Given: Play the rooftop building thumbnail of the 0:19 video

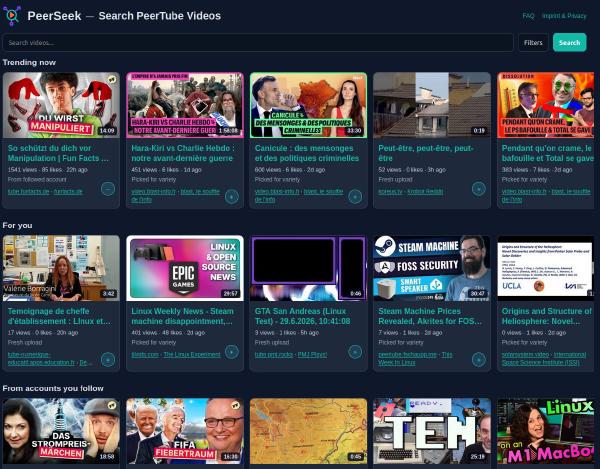Looking at the screenshot, I should click(432, 105).
